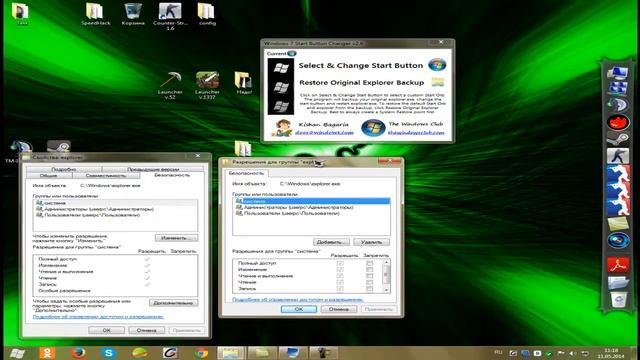The image size is (640, 360).
Task: Click the blue disc icon in side dock
Action: click(618, 240)
